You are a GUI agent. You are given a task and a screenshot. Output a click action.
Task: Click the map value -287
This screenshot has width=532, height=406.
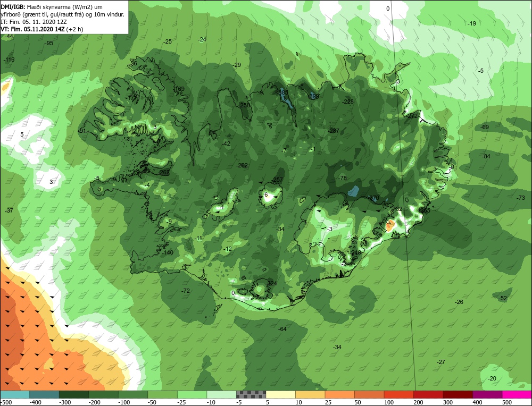334,131
